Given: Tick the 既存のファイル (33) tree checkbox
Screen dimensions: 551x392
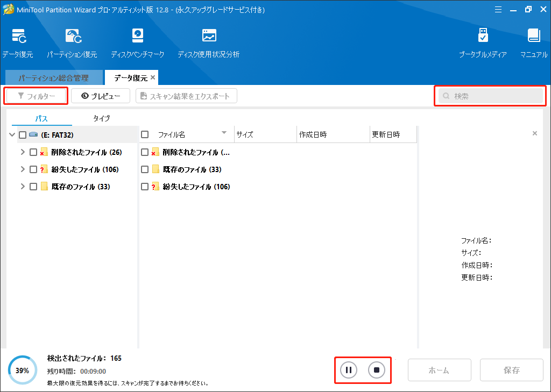Looking at the screenshot, I should pos(33,187).
